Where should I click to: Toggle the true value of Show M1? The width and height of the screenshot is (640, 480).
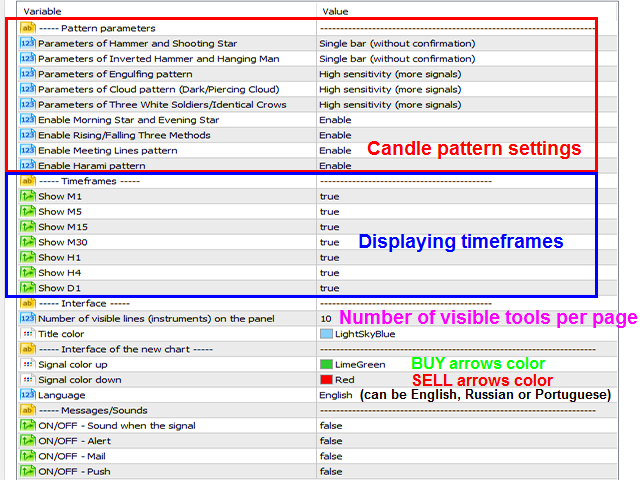point(329,197)
